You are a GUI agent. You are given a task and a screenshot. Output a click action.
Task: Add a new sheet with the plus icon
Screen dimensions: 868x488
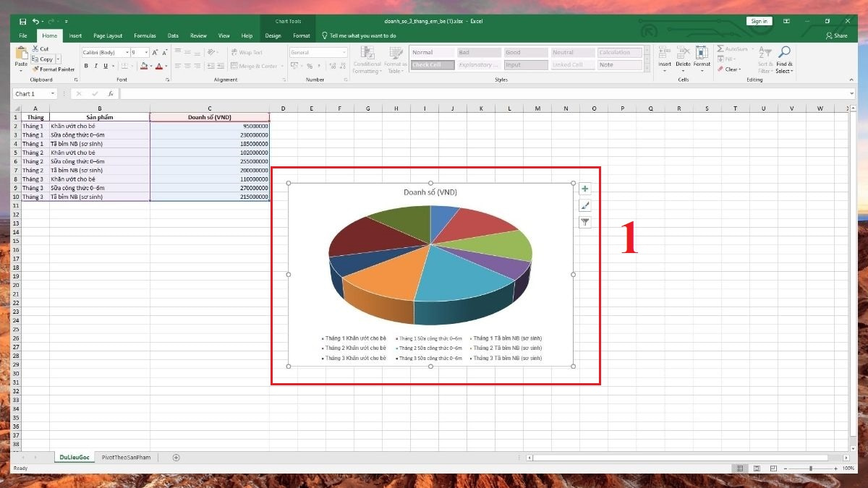click(176, 458)
